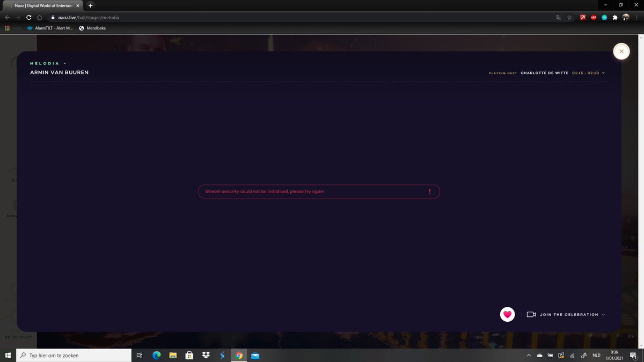Open Microsoft Edge from the taskbar
This screenshot has height=362, width=644.
pos(156,355)
